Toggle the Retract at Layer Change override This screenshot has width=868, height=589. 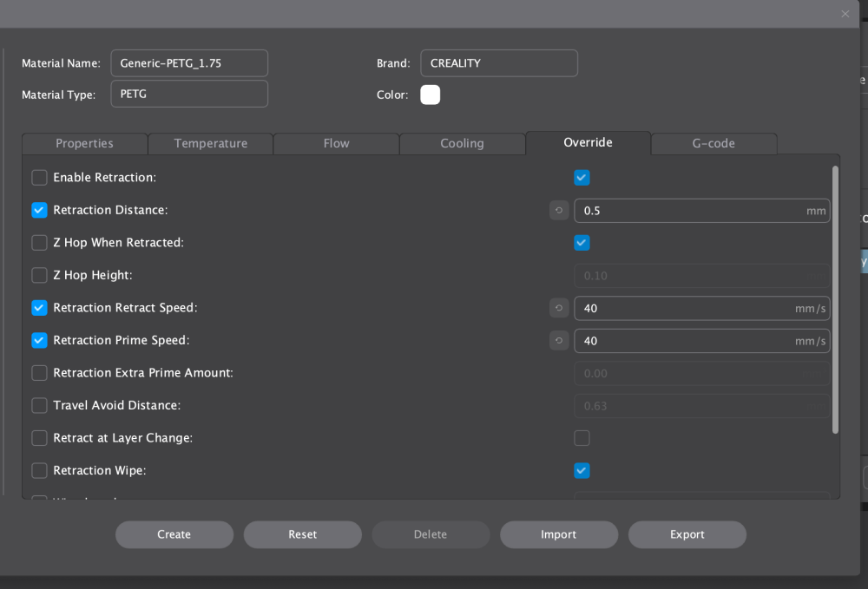click(40, 438)
